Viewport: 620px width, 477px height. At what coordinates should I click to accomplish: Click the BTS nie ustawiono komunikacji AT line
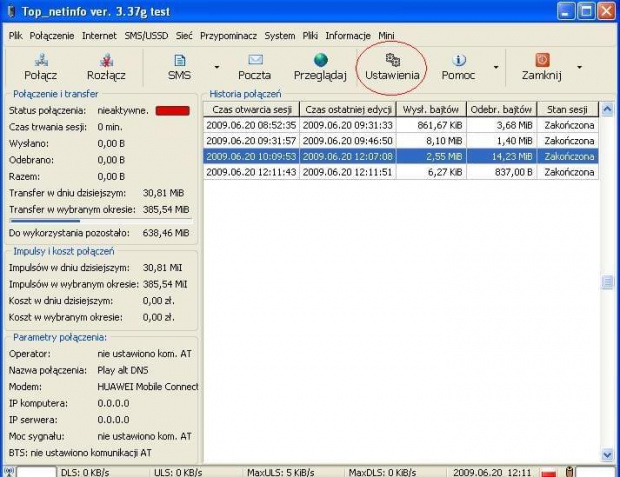[x=80, y=453]
